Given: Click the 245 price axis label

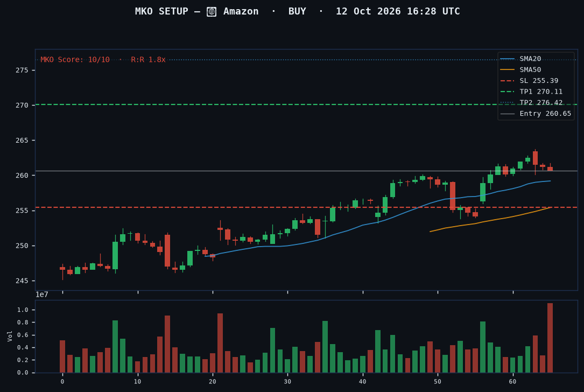Looking at the screenshot, I should tap(22, 281).
